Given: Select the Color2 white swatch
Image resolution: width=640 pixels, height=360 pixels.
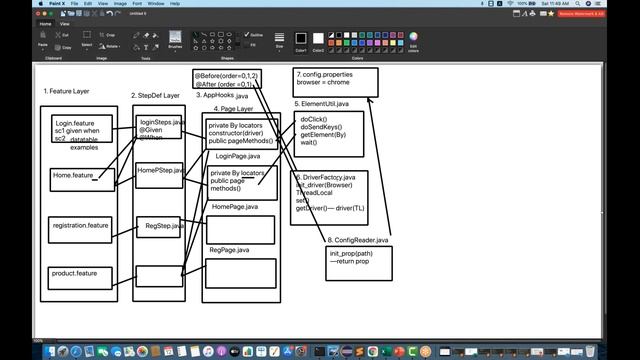Looking at the screenshot, I should 318,38.
